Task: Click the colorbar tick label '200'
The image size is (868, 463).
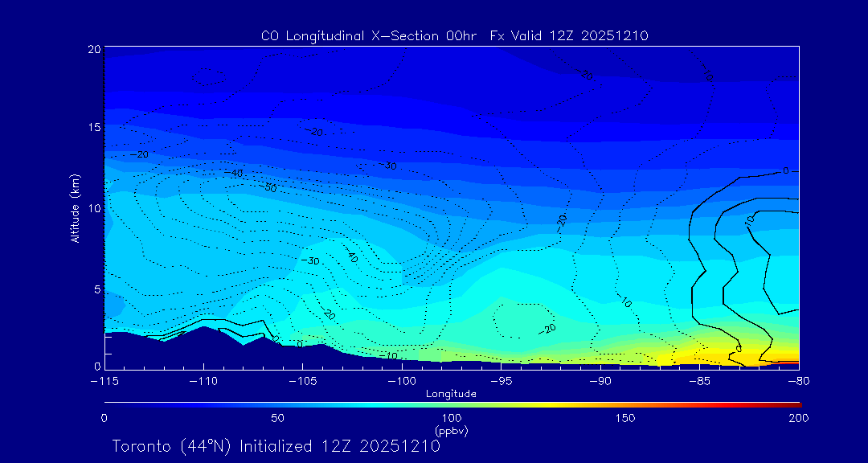Action: pyautogui.click(x=798, y=418)
